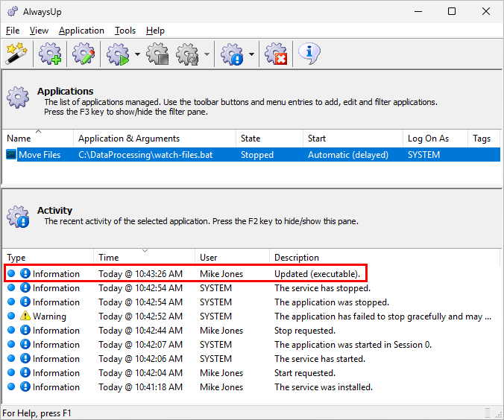Click blue dot on 10:42:52 AM row
The width and height of the screenshot is (504, 420).
(x=11, y=316)
